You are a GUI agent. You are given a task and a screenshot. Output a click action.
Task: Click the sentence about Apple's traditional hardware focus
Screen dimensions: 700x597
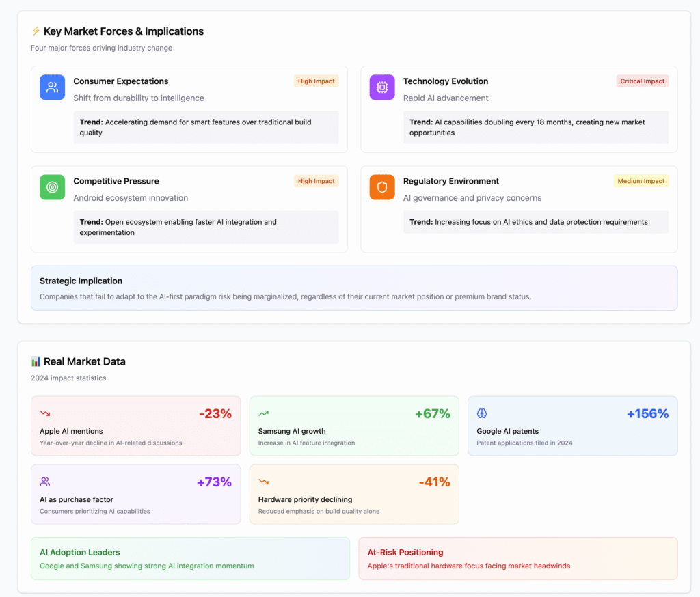(x=469, y=566)
